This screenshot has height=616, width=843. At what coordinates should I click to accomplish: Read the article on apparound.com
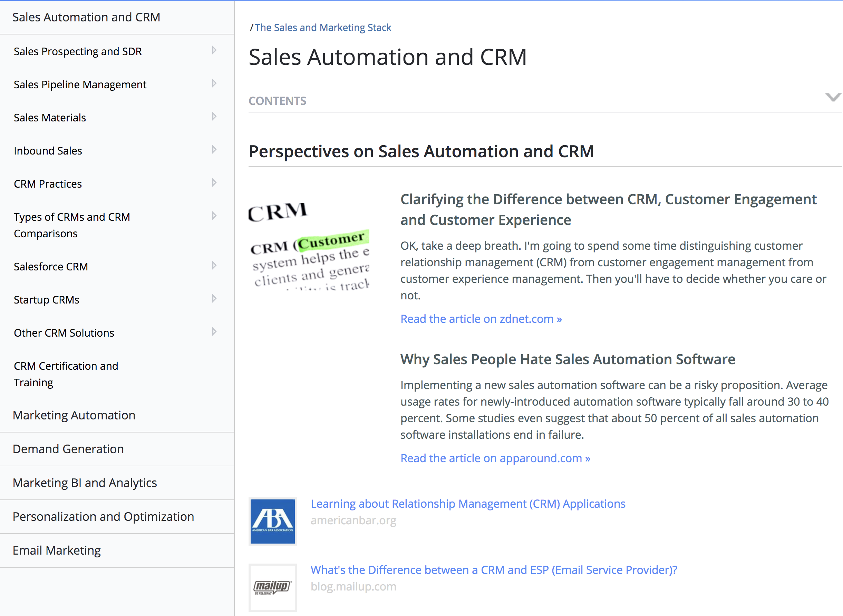495,458
